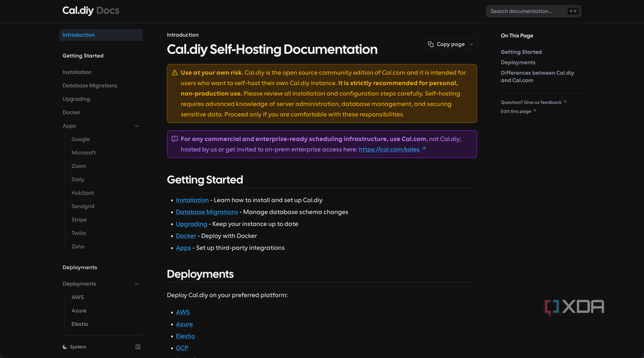Viewport: 644px width, 358px height.
Task: Collapse the Apps section chevron
Action: click(137, 126)
